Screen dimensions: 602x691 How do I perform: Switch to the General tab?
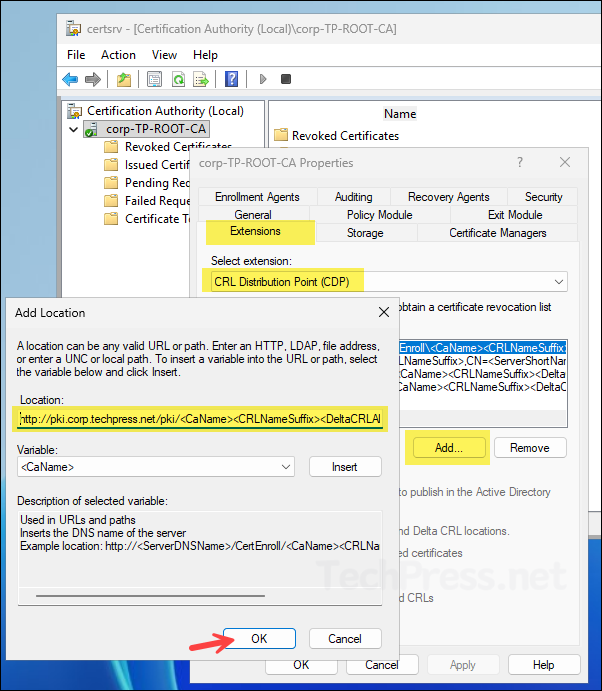click(x=253, y=215)
